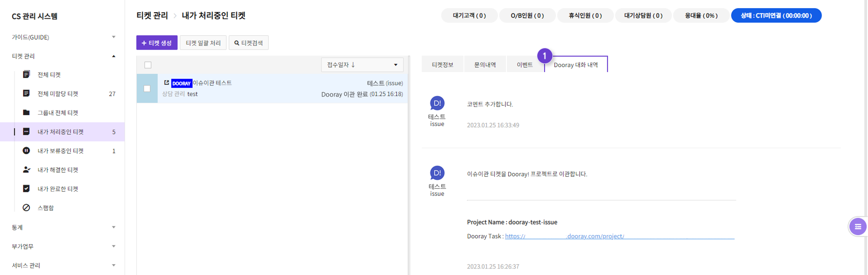
Task: Click the 휴식인원 (0) status pill
Action: 585,15
